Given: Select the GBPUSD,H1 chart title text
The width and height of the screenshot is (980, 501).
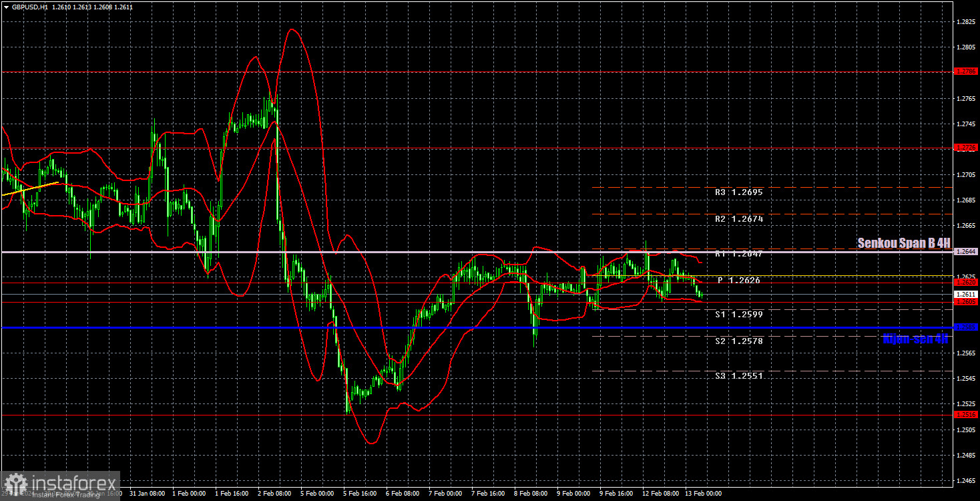Looking at the screenshot, I should point(29,6).
